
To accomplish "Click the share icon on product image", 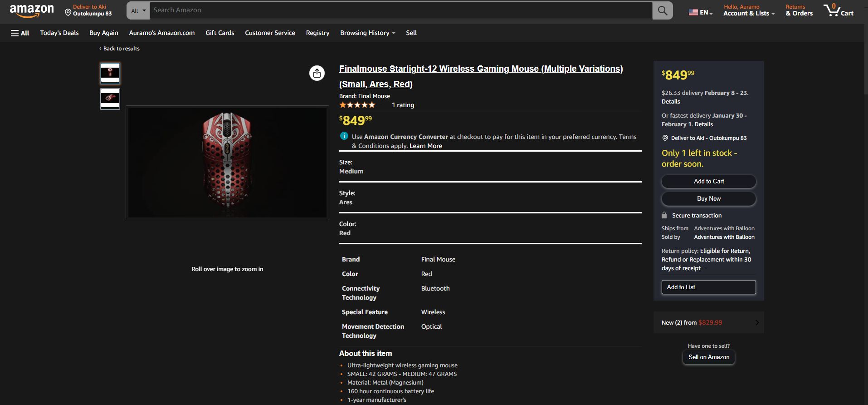I will (317, 73).
